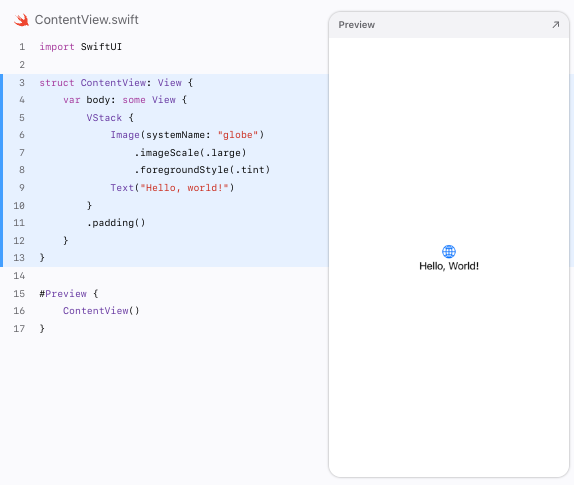The height and width of the screenshot is (485, 574).
Task: Click the globe icon in preview
Action: [x=449, y=251]
